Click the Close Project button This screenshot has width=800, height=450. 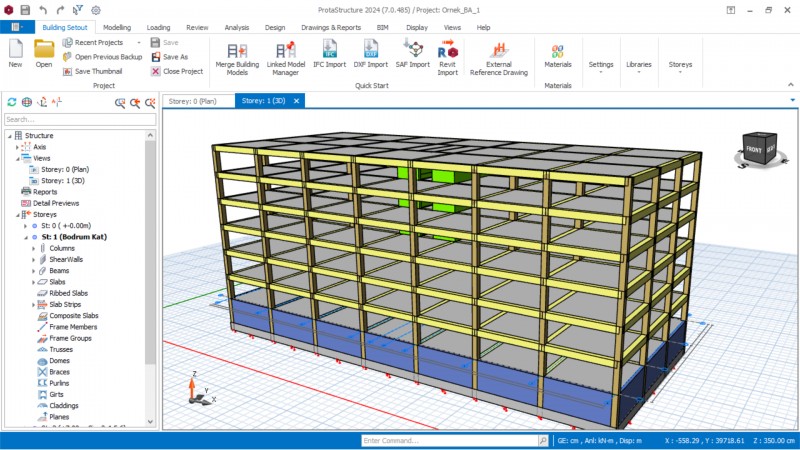(x=177, y=71)
